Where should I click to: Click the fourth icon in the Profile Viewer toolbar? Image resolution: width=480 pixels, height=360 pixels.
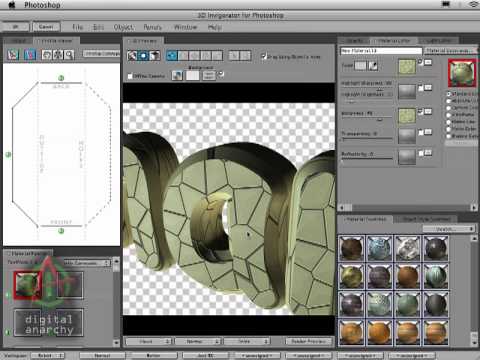58,55
